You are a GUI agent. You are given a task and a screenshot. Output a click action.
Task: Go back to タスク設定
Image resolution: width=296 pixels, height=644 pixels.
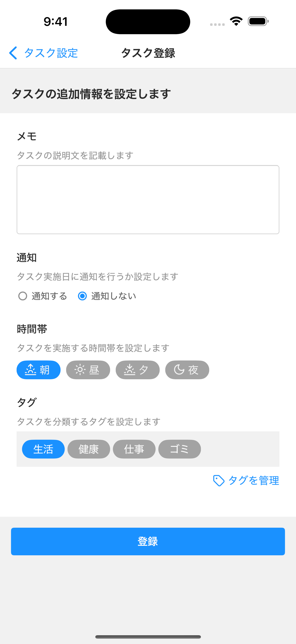(x=51, y=53)
